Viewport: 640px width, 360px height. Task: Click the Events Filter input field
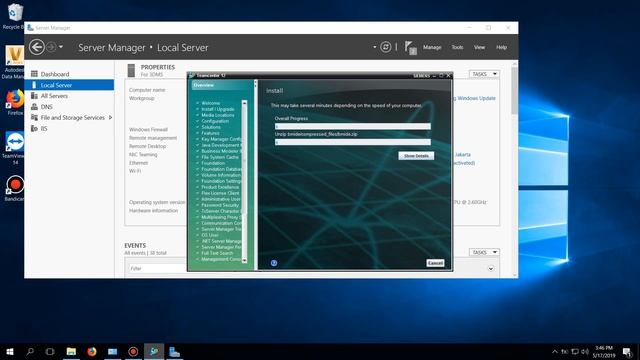coord(157,269)
